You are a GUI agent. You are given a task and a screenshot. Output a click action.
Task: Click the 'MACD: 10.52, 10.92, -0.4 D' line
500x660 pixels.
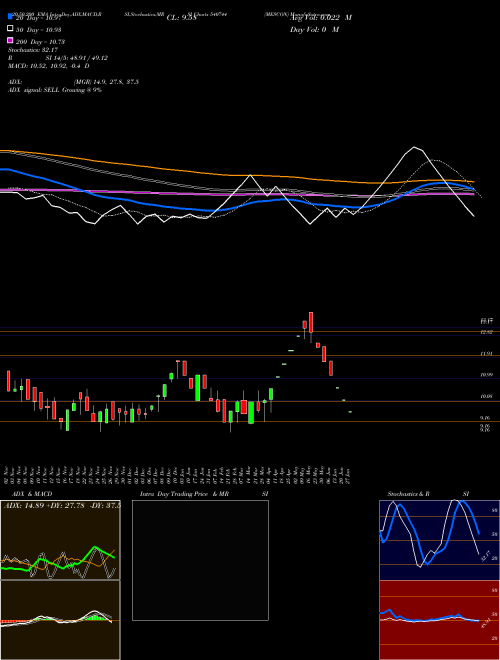pyautogui.click(x=49, y=66)
